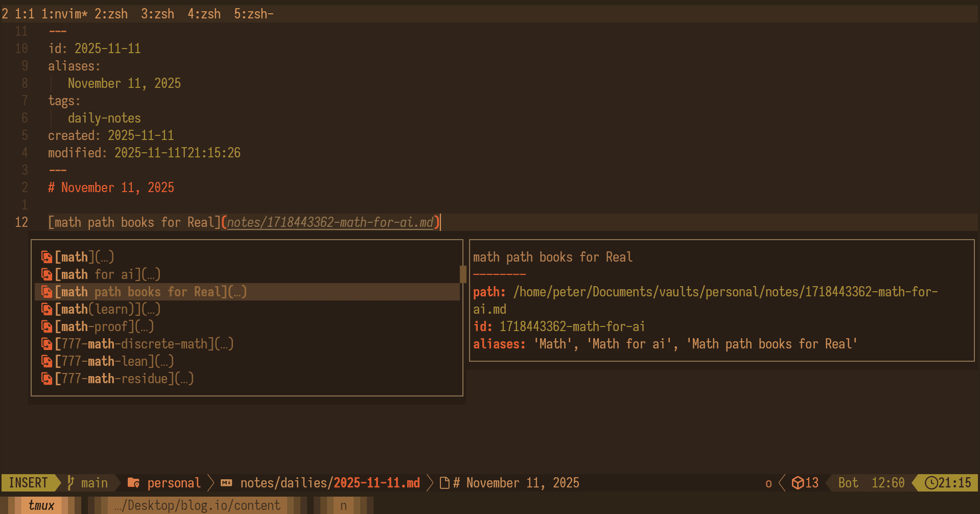Select the [777-math-residue] completion item
The image size is (980, 514).
124,379
